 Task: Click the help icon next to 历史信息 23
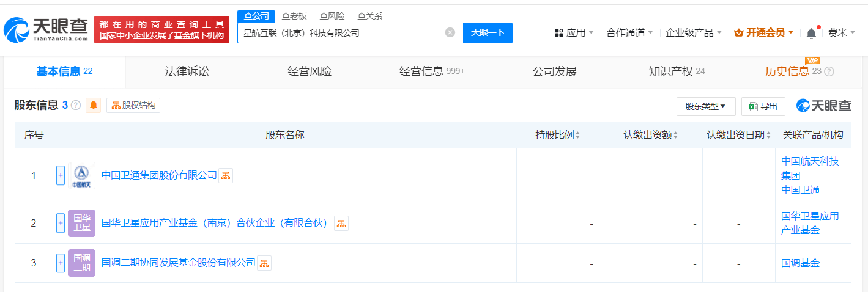click(829, 71)
